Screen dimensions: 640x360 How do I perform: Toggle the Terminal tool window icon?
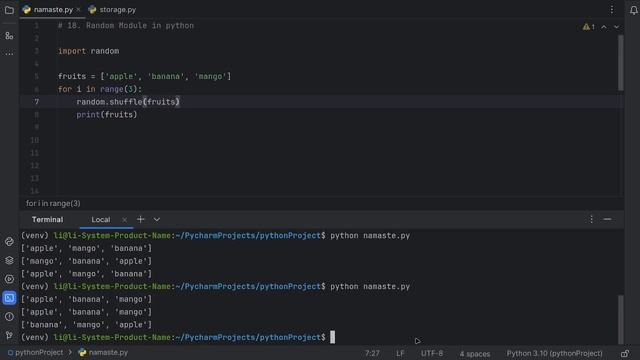[x=9, y=298]
